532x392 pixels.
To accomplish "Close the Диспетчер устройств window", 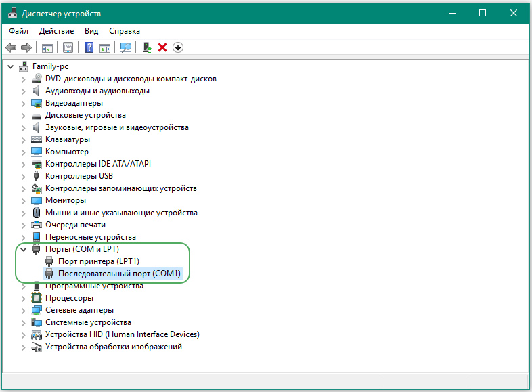I will click(514, 14).
